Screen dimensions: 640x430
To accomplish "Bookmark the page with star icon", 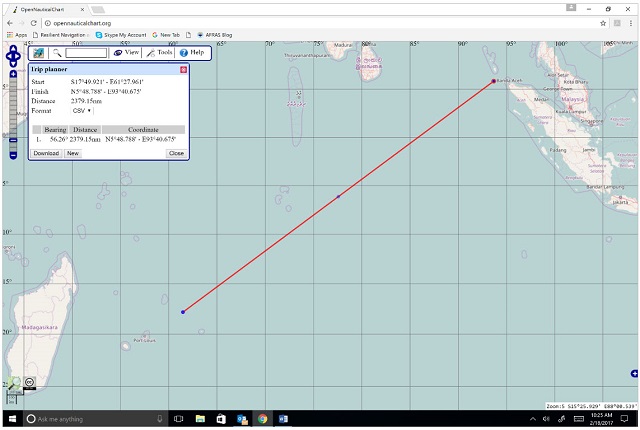I will coord(603,23).
